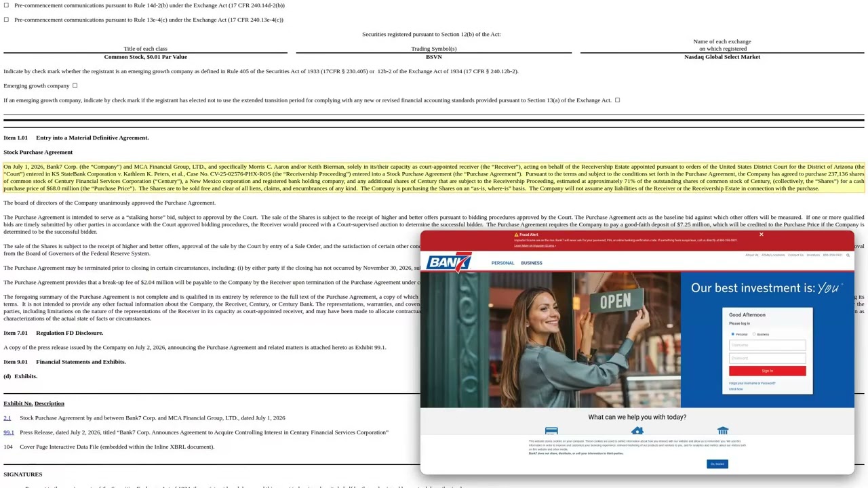868x488 pixels.
Task: Click 'Common Stock, $0.01 Par Value' text
Action: [145, 57]
